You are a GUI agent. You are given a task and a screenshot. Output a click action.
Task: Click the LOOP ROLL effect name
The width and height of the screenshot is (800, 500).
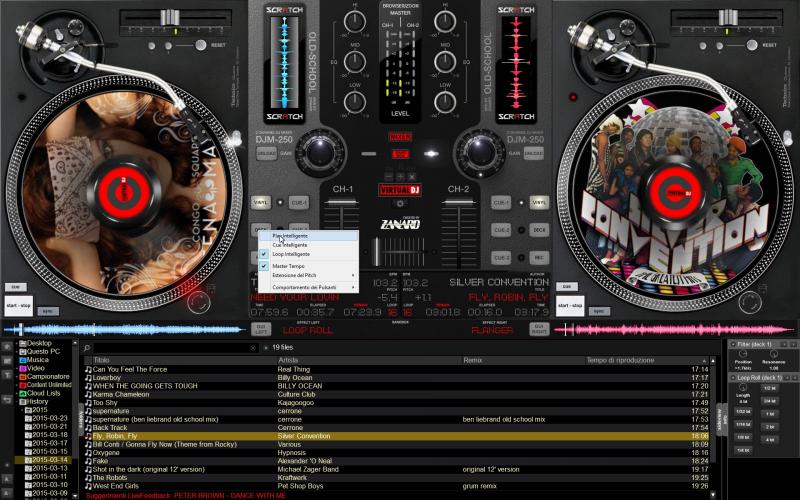[x=308, y=331]
